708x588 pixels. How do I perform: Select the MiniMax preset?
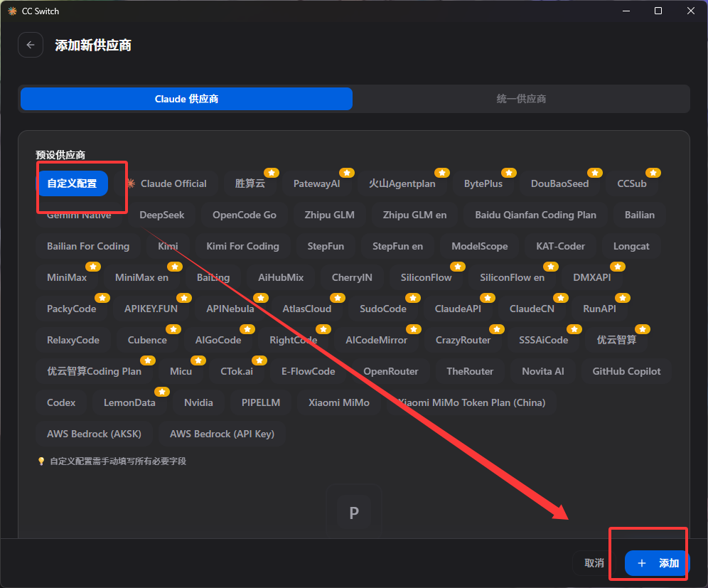pos(67,277)
